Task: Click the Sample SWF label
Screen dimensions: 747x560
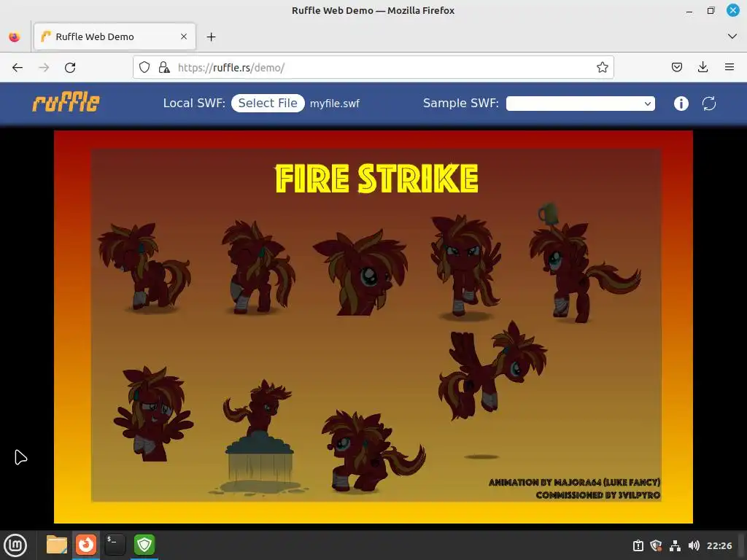Action: [461, 104]
